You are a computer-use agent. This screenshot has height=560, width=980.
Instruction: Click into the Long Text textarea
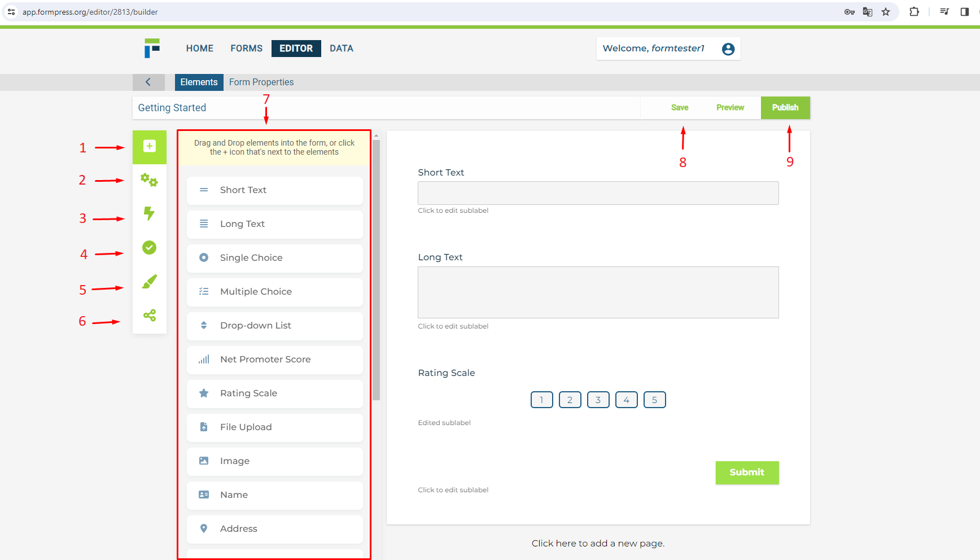pos(598,292)
